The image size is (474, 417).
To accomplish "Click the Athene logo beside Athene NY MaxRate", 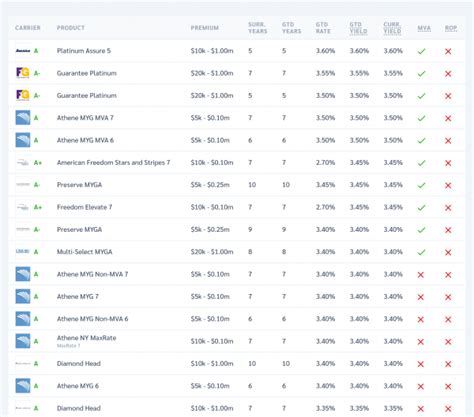I will coord(23,341).
